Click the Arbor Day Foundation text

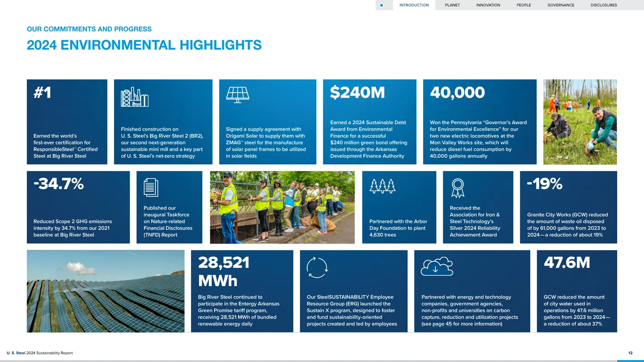point(398,228)
